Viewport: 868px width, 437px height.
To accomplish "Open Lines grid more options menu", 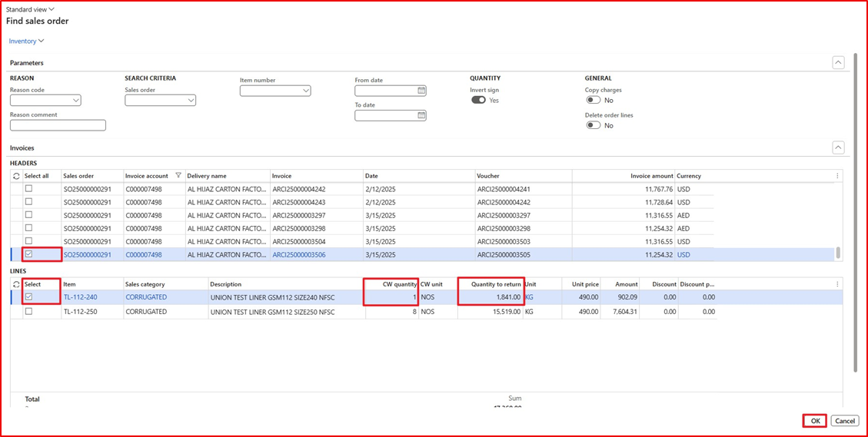I will click(836, 284).
